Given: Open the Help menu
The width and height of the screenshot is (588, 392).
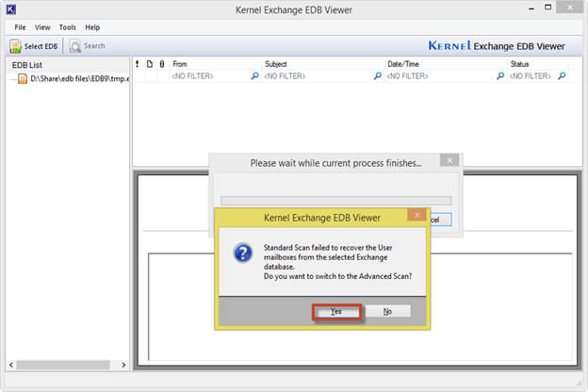Looking at the screenshot, I should [x=92, y=27].
